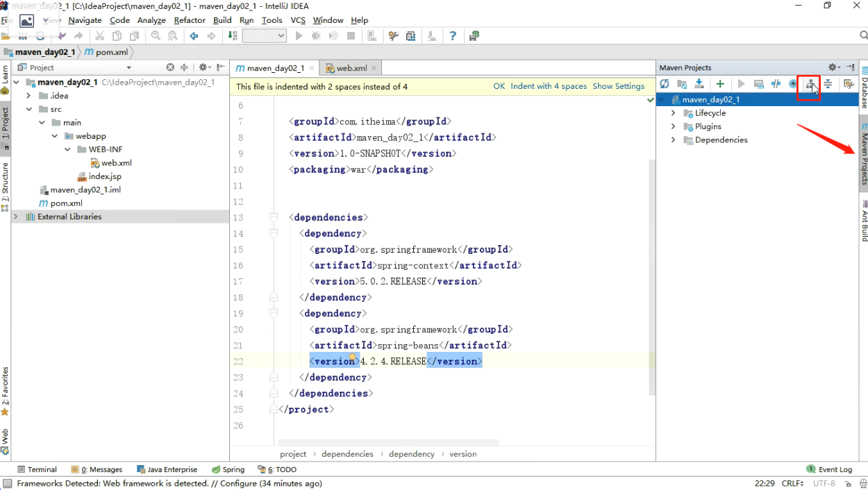This screenshot has height=490, width=868.
Task: Open run configuration combo box
Action: click(265, 36)
